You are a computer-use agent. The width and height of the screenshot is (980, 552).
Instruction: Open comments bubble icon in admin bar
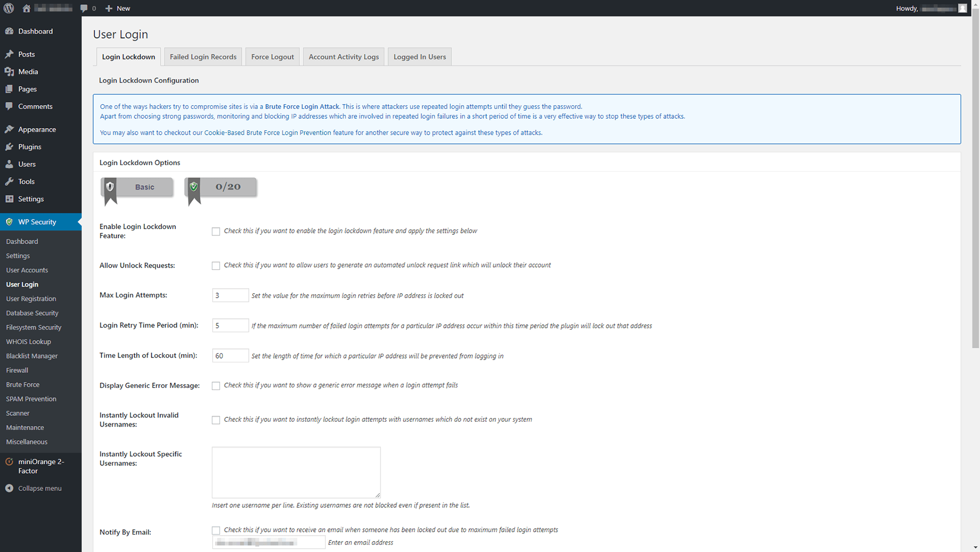click(83, 8)
